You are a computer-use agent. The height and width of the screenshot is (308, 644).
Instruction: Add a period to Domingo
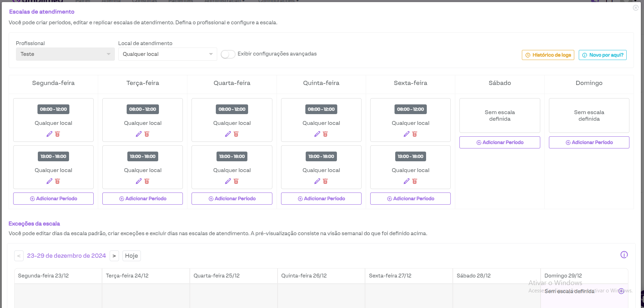coord(589,143)
